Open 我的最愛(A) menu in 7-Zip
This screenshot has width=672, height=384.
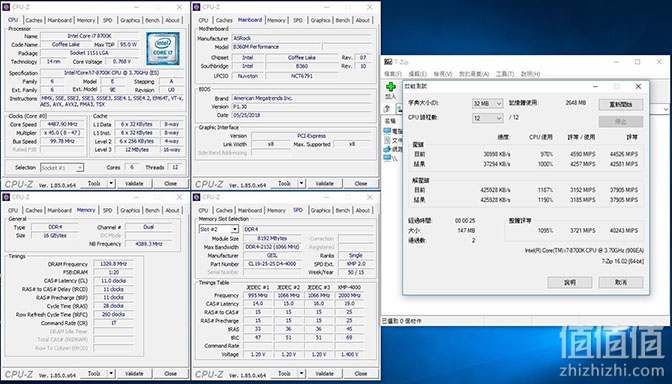tap(474, 74)
